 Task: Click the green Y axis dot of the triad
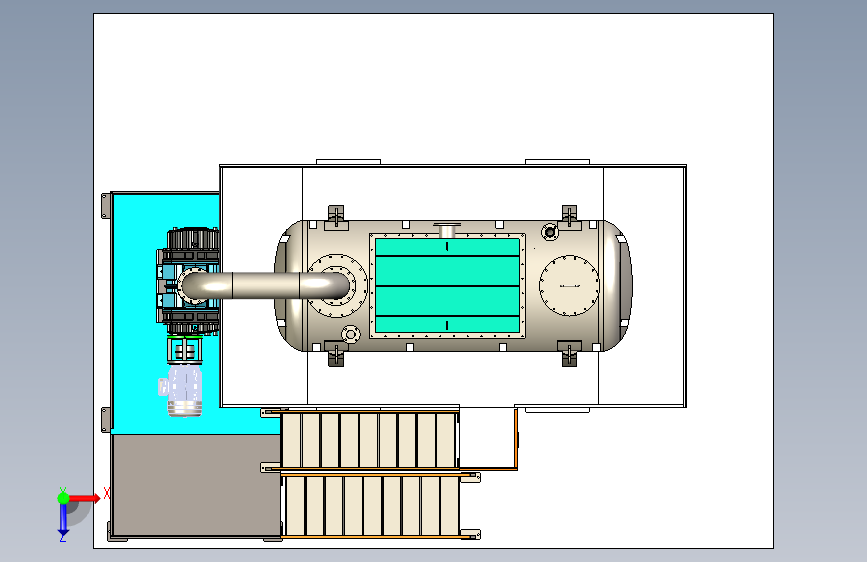click(x=63, y=498)
